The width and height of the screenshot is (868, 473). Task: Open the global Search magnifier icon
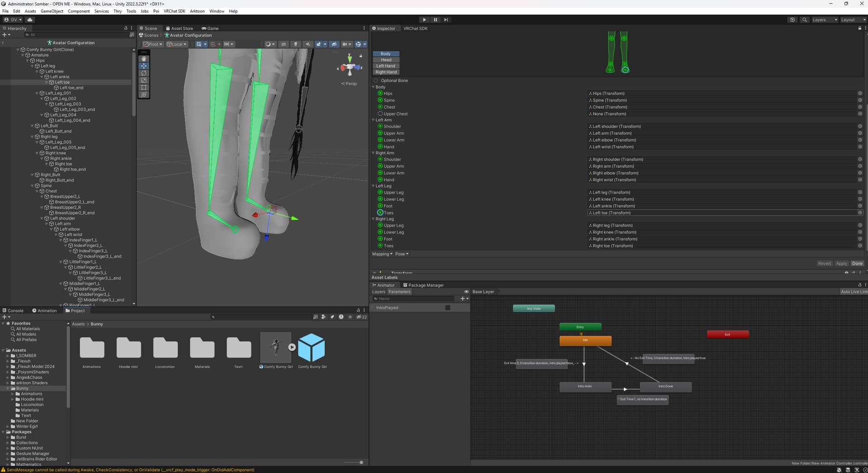pyautogui.click(x=805, y=20)
